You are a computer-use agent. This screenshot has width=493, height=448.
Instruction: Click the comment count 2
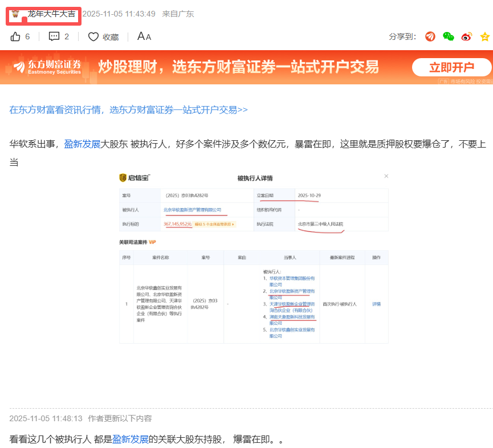coord(67,37)
